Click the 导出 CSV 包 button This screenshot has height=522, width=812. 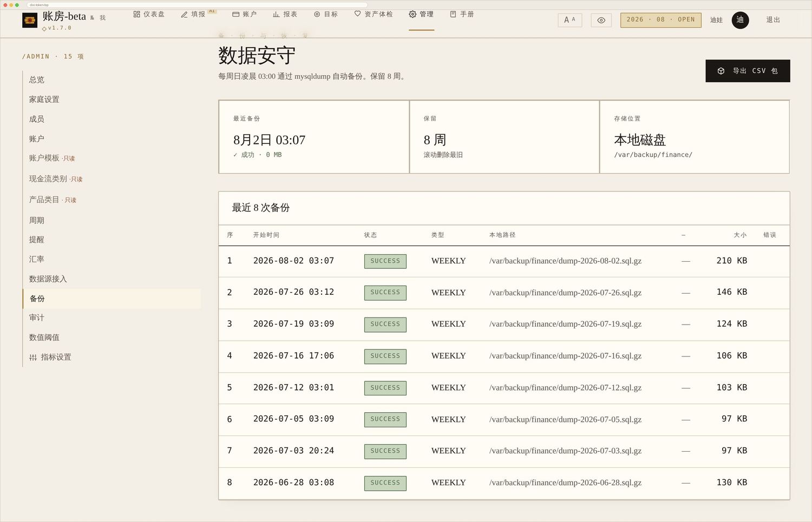click(x=748, y=71)
